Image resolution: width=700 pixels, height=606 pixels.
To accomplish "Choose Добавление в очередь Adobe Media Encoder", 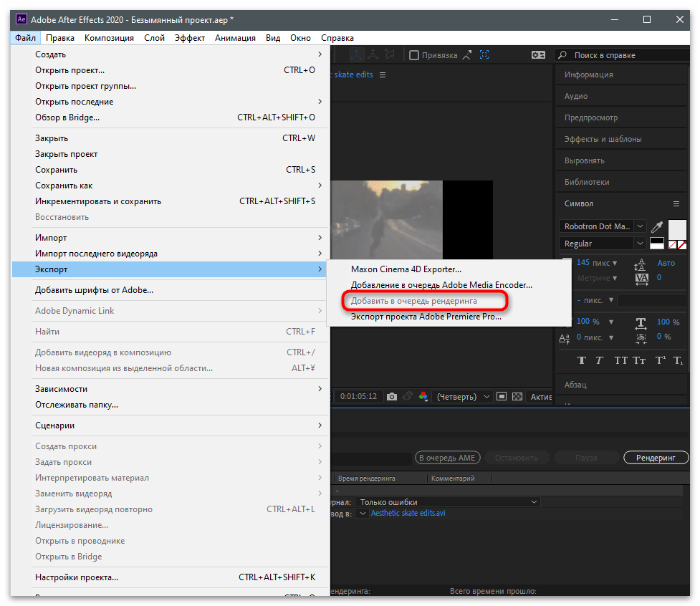I will (x=441, y=285).
